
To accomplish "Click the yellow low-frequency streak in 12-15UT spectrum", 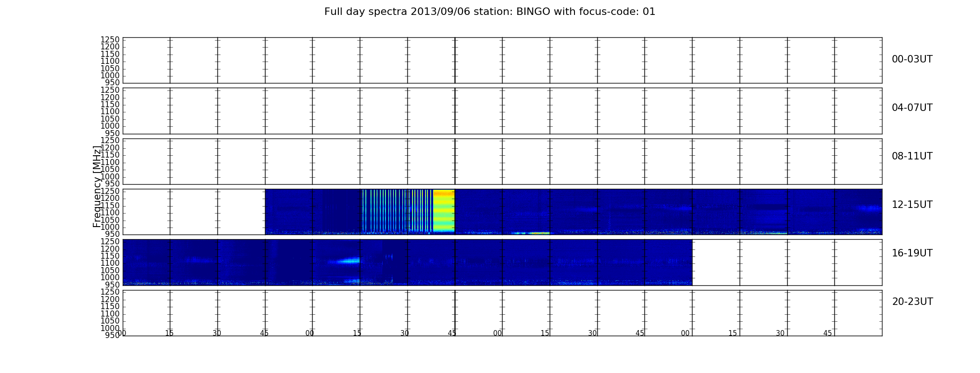I will (x=539, y=233).
